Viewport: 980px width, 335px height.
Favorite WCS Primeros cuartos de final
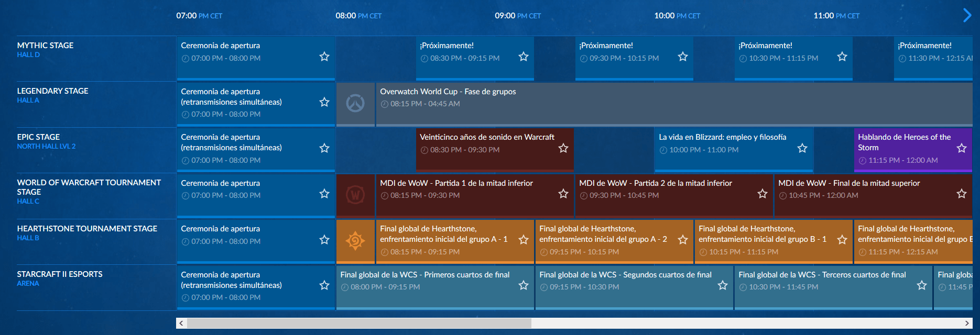pos(524,285)
